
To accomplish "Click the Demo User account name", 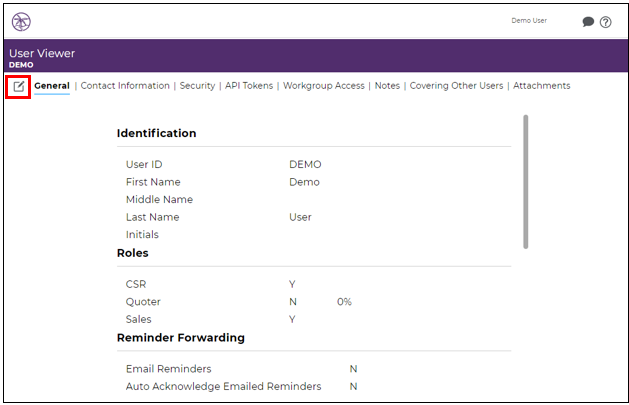I will point(529,20).
